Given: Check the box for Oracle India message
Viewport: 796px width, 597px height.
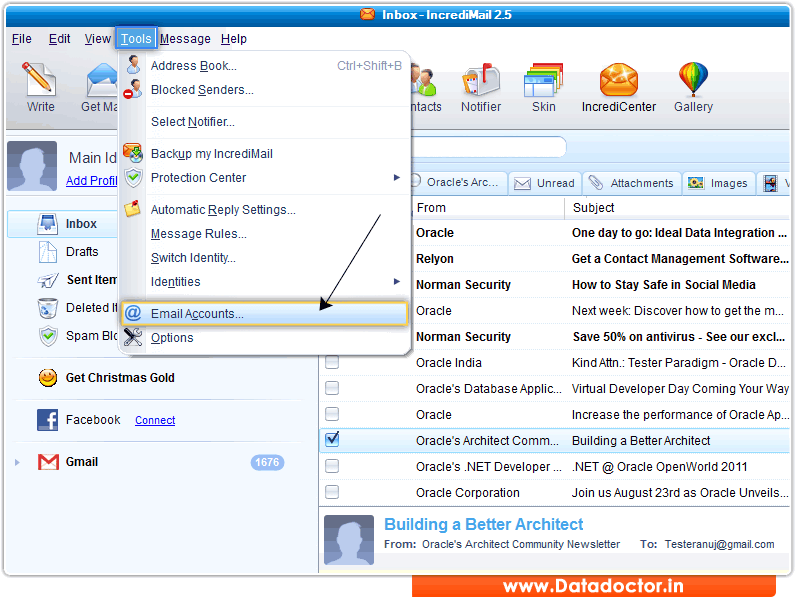Looking at the screenshot, I should (332, 362).
